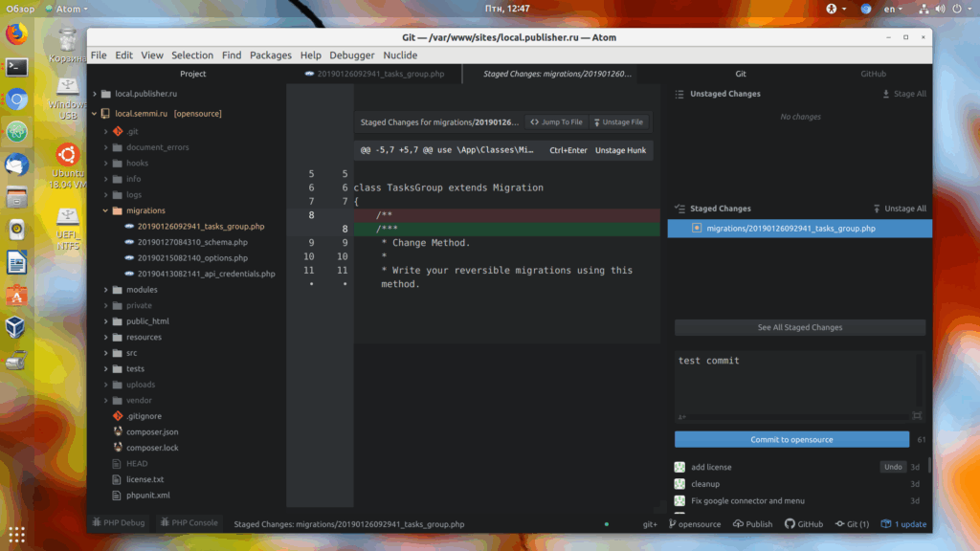980x551 pixels.
Task: Expand the local.publisher.ru project folder
Action: [x=95, y=94]
